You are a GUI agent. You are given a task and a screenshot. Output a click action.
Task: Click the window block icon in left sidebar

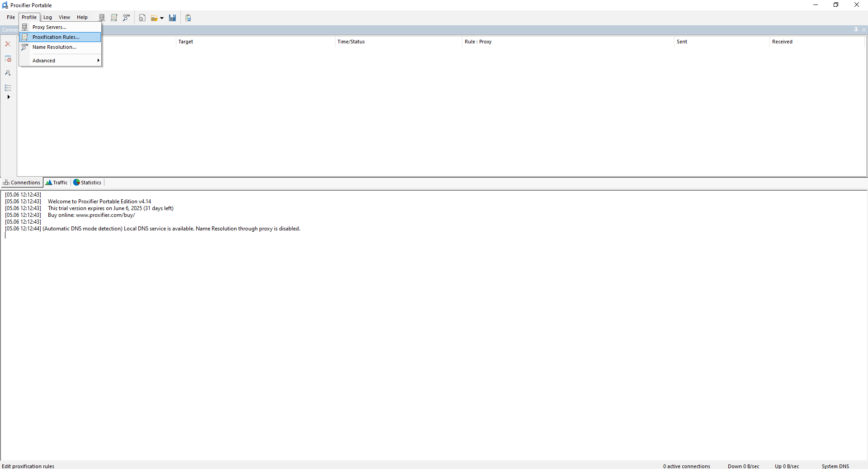8,59
